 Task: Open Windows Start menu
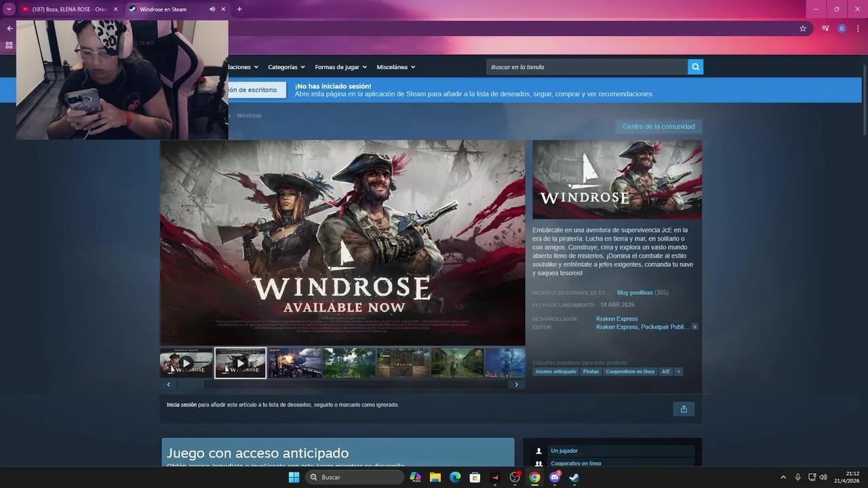(294, 477)
